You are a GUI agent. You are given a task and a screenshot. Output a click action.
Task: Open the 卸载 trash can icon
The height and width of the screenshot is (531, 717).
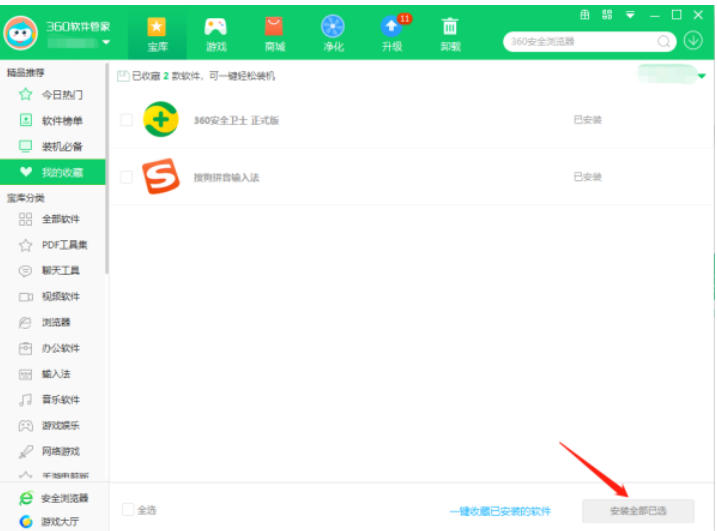coord(450,32)
